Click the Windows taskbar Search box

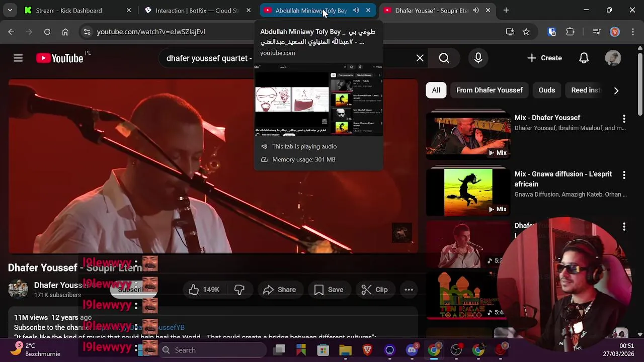212,350
